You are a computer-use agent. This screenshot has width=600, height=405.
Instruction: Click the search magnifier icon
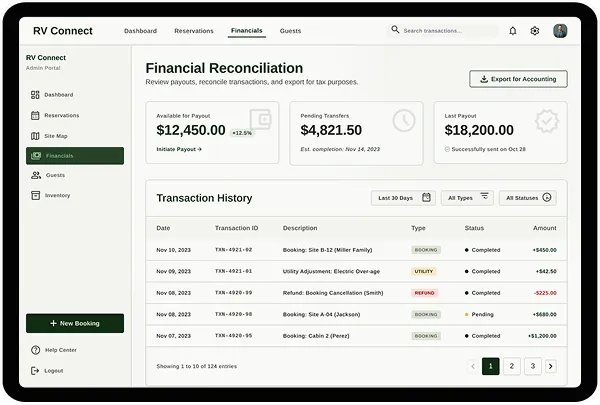click(x=395, y=29)
